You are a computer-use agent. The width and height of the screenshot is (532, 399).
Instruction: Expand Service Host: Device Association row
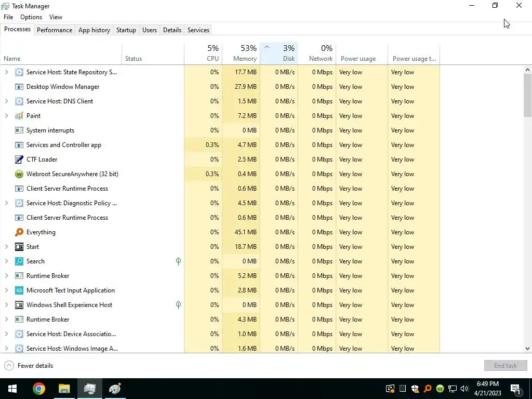point(6,334)
